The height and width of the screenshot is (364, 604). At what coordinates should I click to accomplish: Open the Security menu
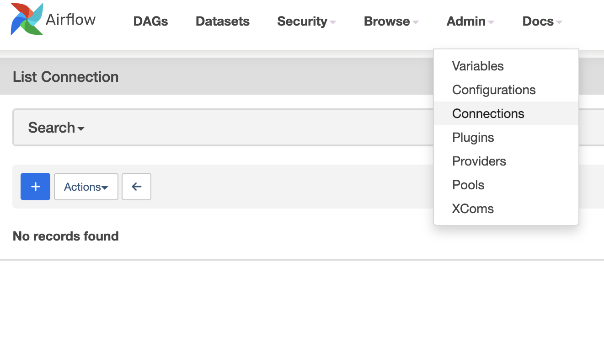tap(306, 21)
